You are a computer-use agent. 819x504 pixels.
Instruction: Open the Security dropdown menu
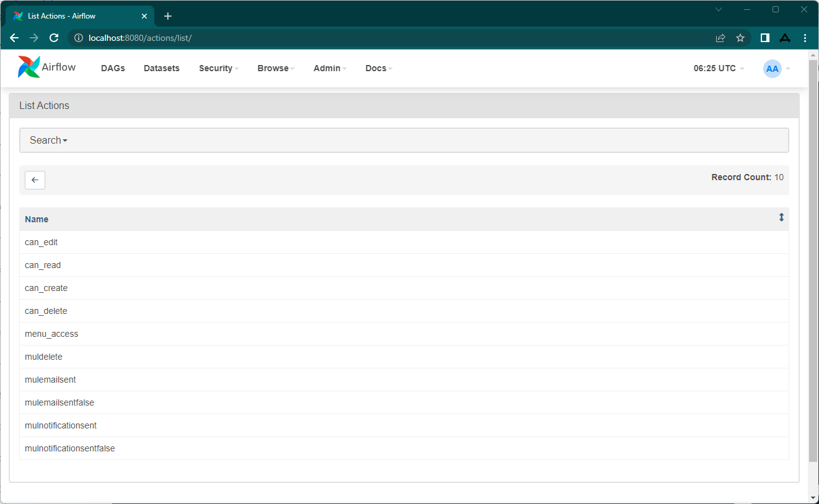219,68
